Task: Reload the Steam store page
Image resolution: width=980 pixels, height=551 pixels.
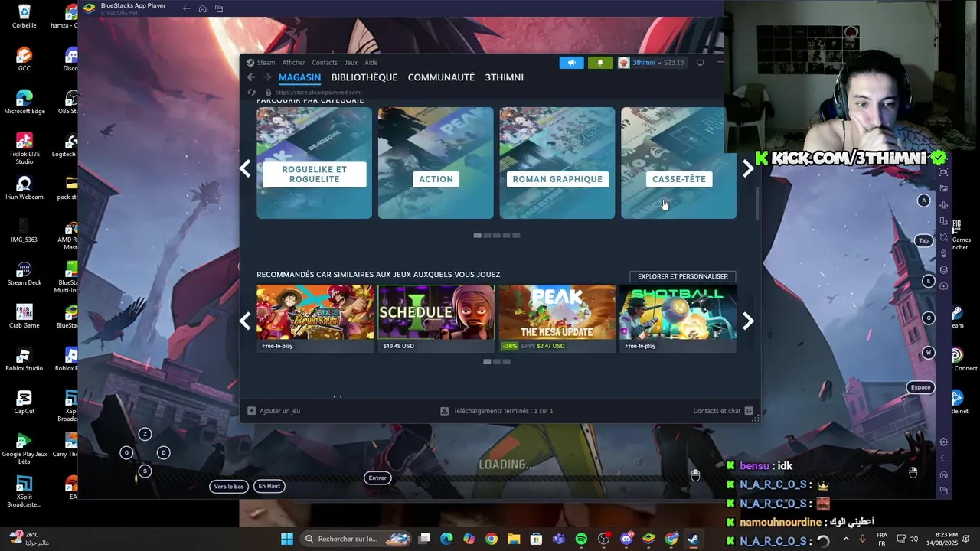Action: click(x=251, y=93)
